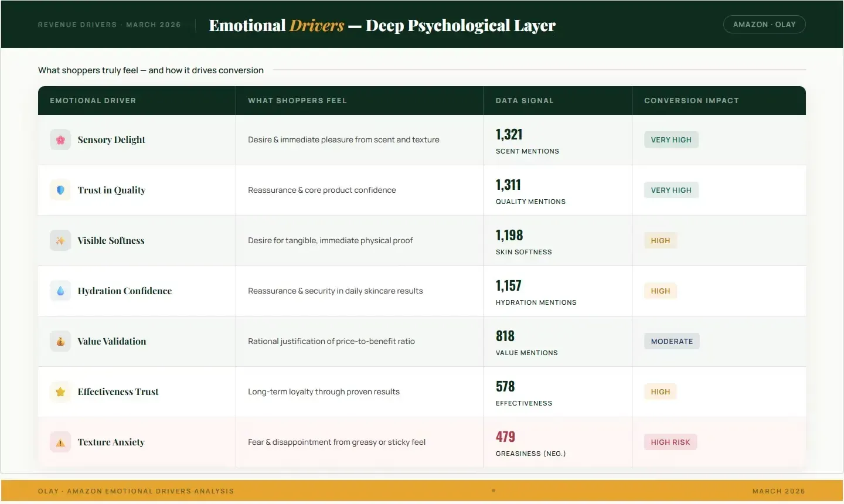Click the SCENT MENTIONS label
Viewport: 844px width, 504px height.
(x=527, y=151)
